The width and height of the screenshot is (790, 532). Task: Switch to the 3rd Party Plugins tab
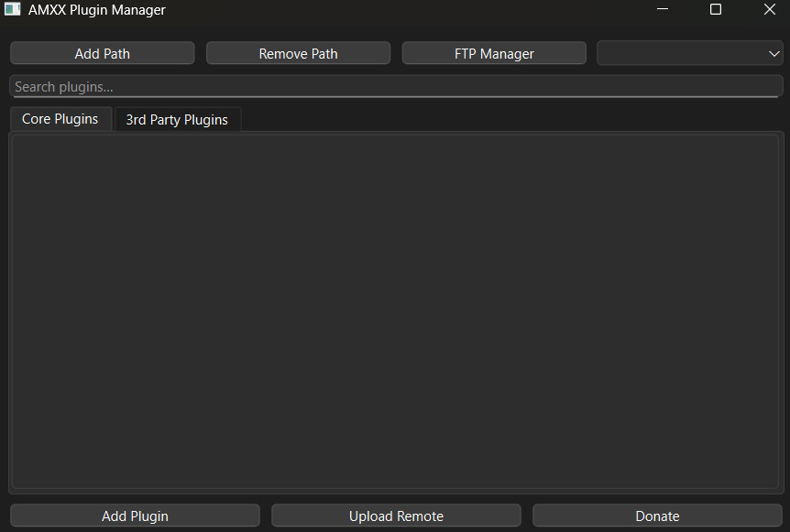click(177, 119)
